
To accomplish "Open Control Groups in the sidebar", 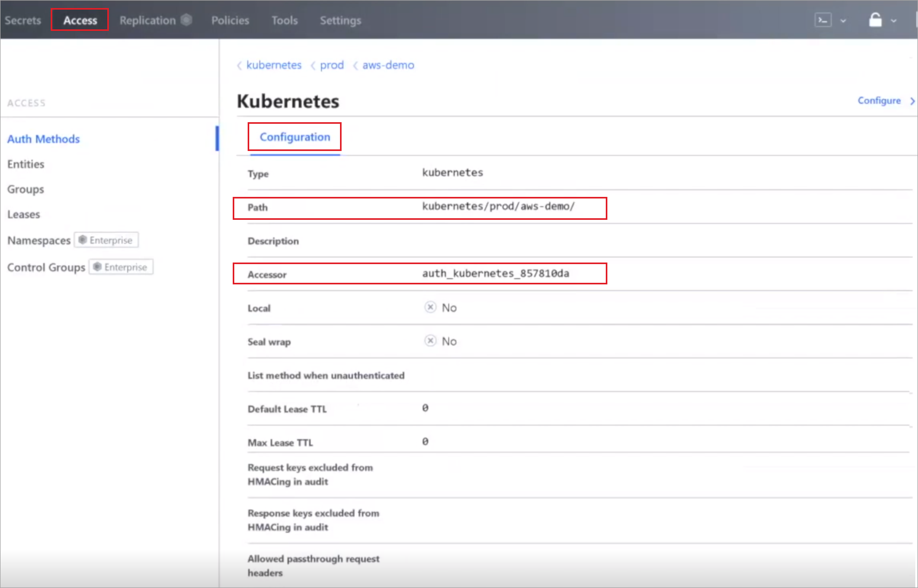I will [46, 267].
